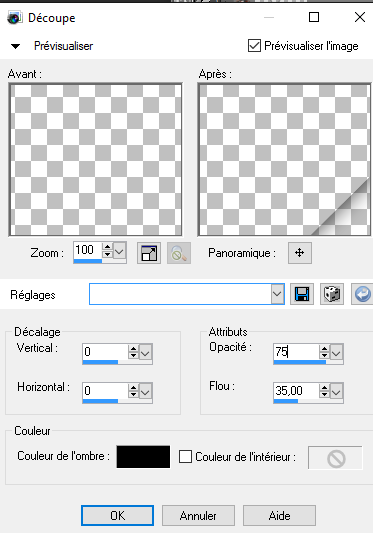The width and height of the screenshot is (373, 533).
Task: Click the Annuler button
Action: coord(198,516)
